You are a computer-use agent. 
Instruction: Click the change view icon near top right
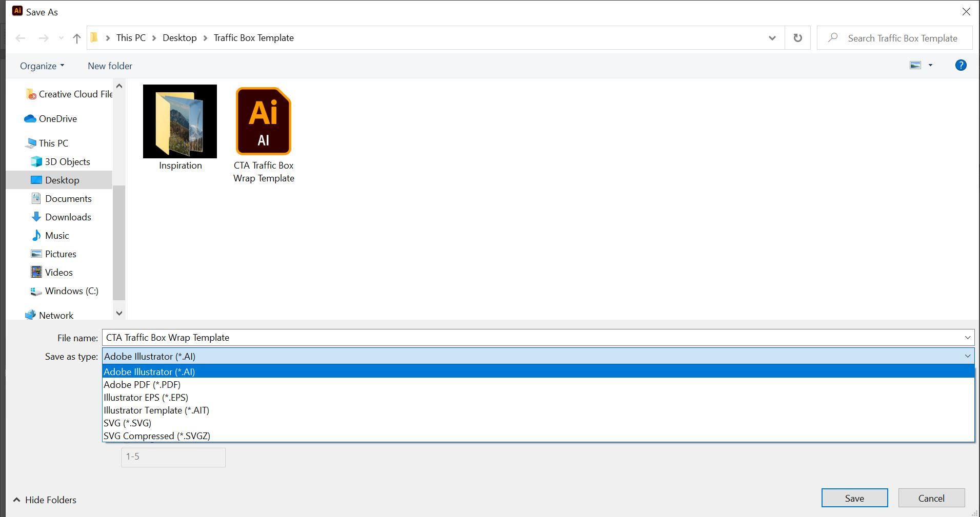click(x=917, y=65)
